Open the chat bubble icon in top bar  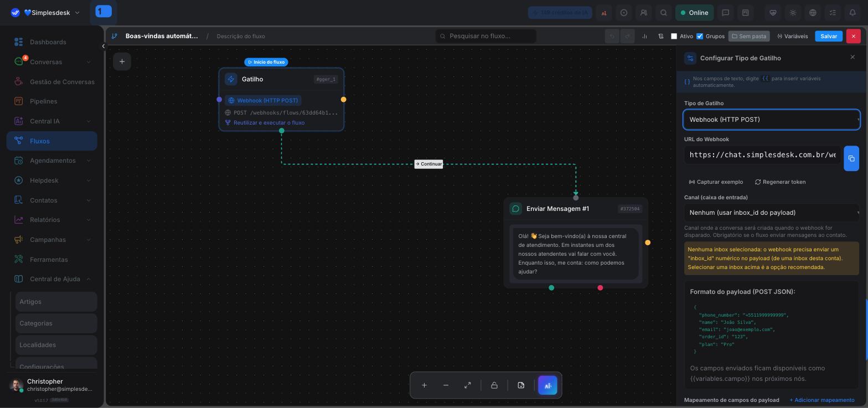[x=725, y=13]
